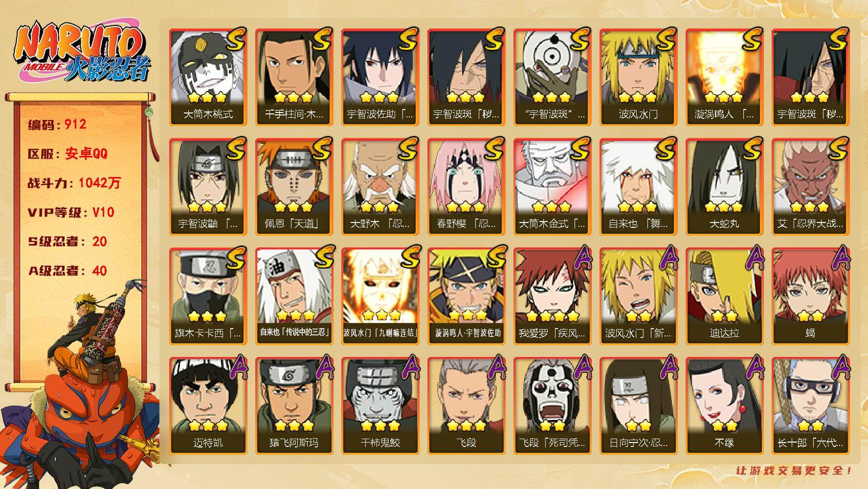Select the 猿飞阿斯玛 card

point(294,405)
